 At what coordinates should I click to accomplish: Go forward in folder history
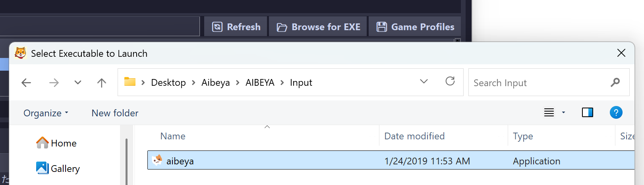point(54,83)
